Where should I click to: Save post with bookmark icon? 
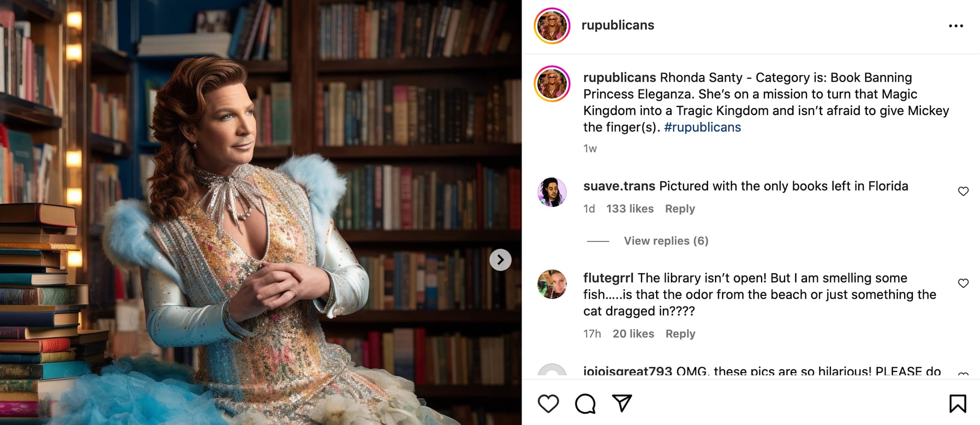point(957,403)
